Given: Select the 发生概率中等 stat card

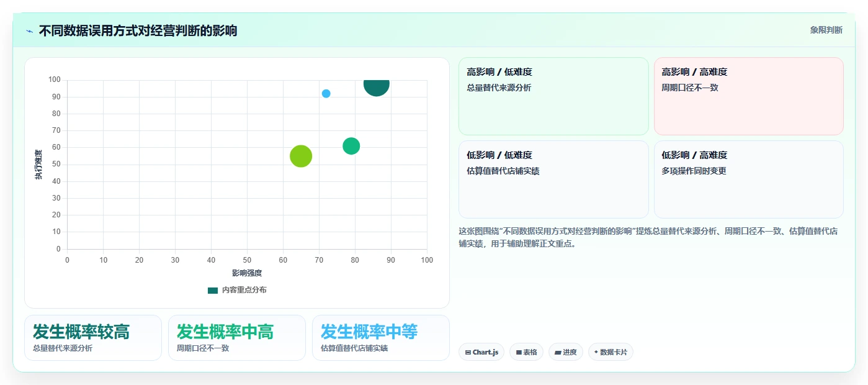Looking at the screenshot, I should click(x=381, y=338).
